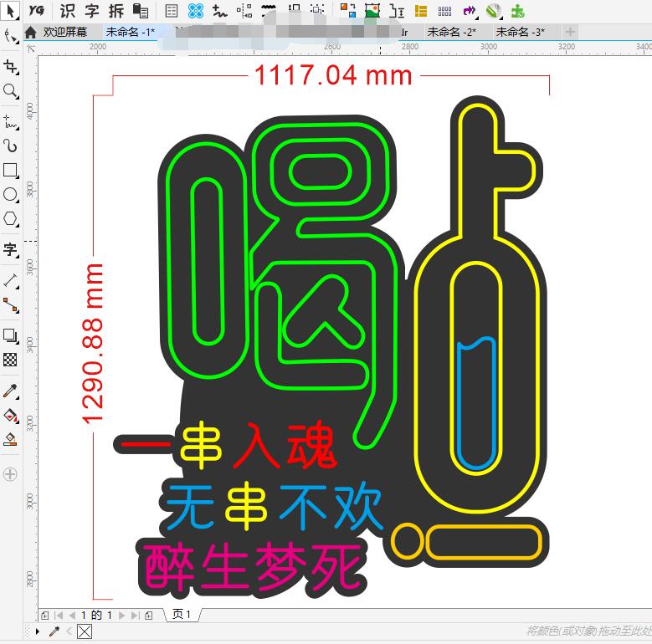Select the Smart fill tool
This screenshot has height=644, width=652.
coord(10,439)
